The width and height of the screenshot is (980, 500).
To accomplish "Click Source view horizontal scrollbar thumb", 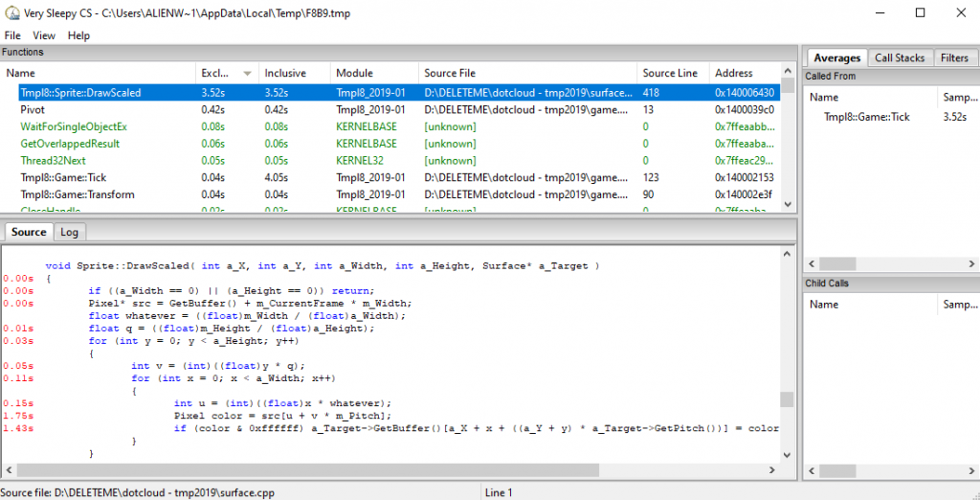I will point(307,470).
